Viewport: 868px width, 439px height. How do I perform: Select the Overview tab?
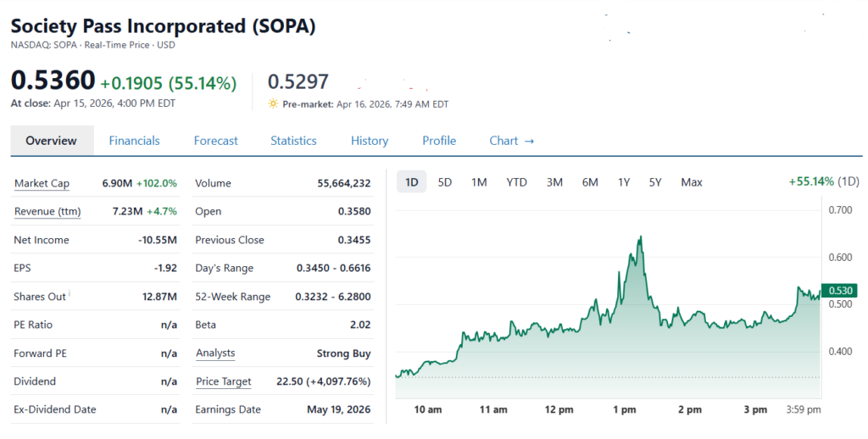pyautogui.click(x=51, y=141)
